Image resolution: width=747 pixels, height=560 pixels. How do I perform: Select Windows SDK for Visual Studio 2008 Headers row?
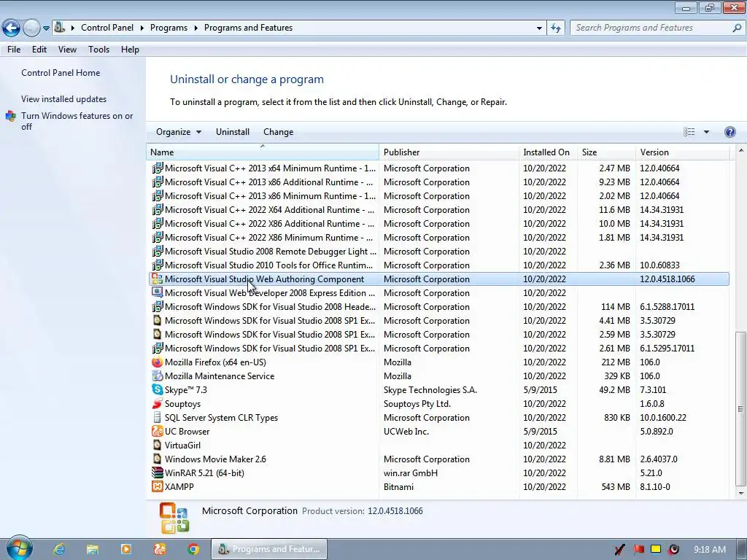[438, 307]
